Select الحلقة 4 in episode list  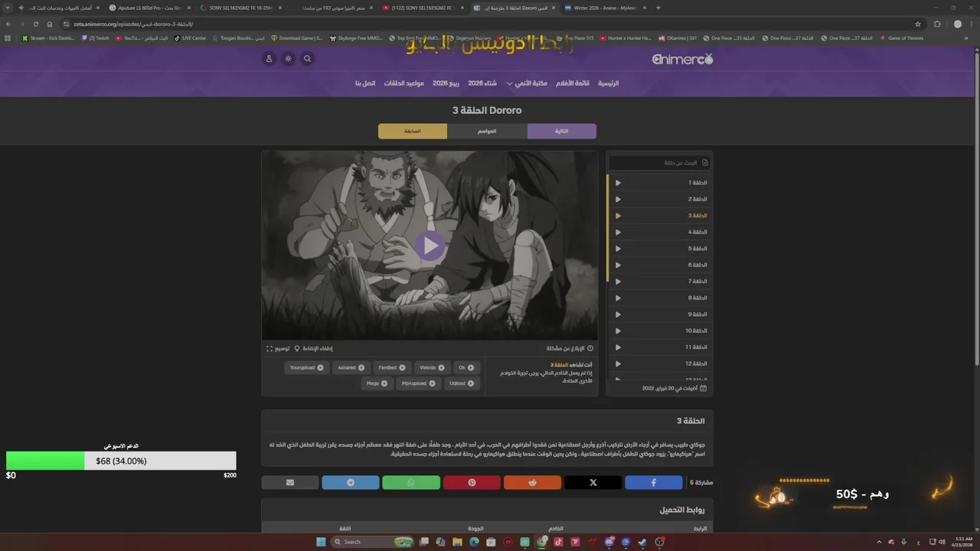coord(661,232)
